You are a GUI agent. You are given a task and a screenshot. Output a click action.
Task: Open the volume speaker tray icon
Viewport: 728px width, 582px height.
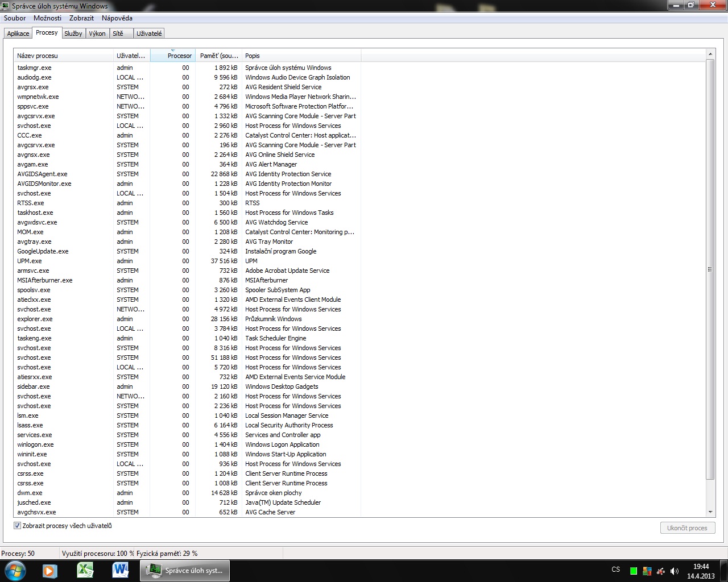(675, 571)
